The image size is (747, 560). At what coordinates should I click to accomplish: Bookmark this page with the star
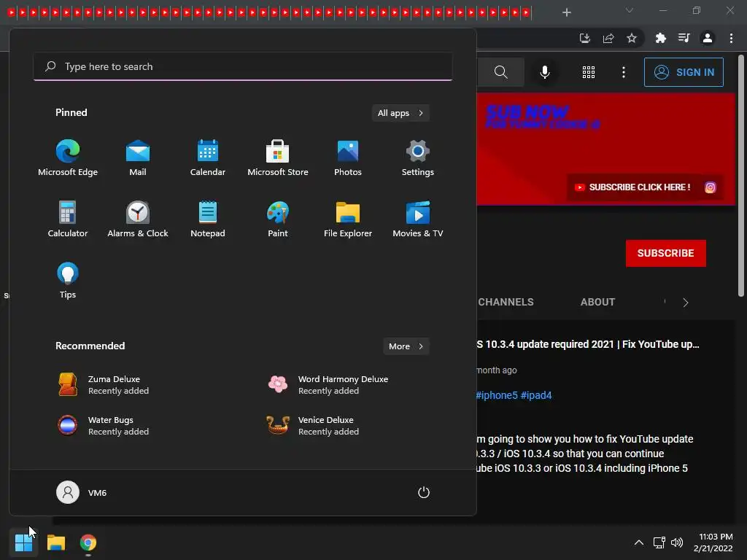[632, 38]
